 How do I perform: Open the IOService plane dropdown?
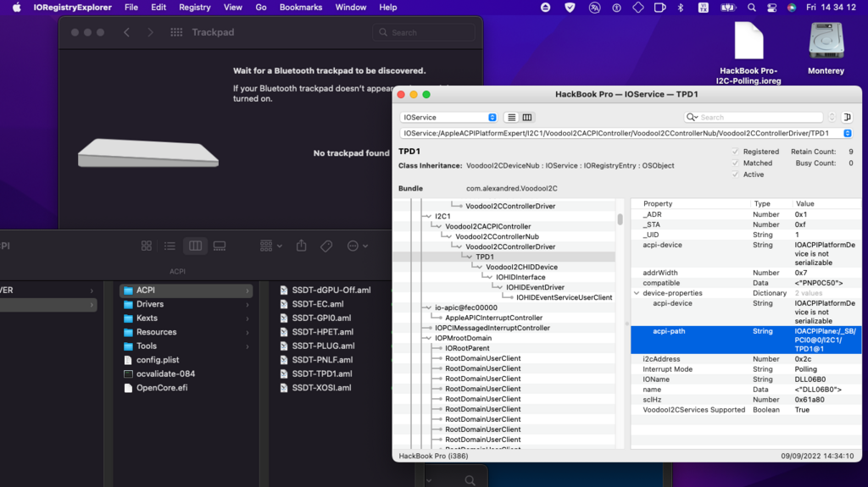[449, 117]
